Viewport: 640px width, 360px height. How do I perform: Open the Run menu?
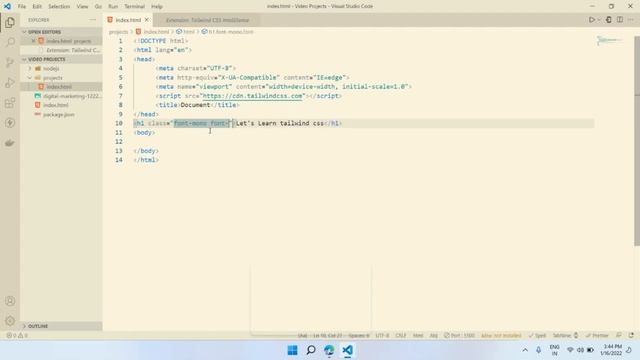(x=113, y=6)
